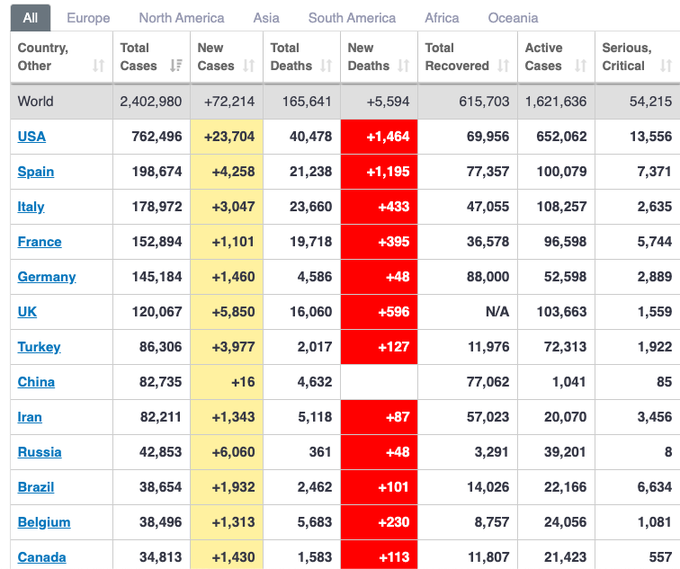Click the Serious, Critical sort arrows
The image size is (680, 569).
664,66
